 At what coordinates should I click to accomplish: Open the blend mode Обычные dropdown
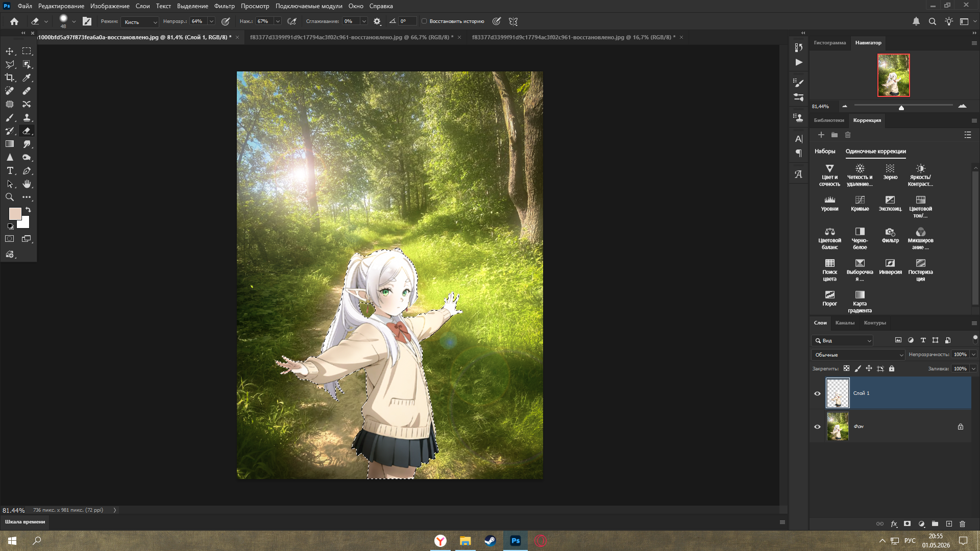(858, 355)
